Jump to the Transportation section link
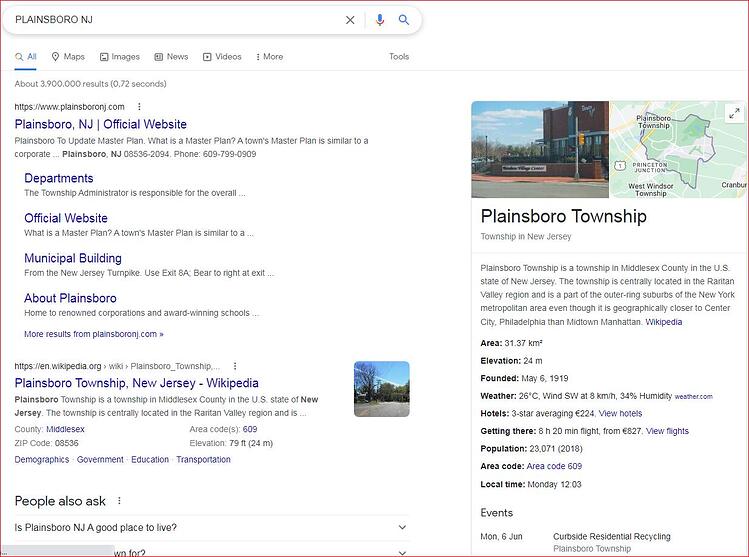749x557 pixels. click(203, 460)
